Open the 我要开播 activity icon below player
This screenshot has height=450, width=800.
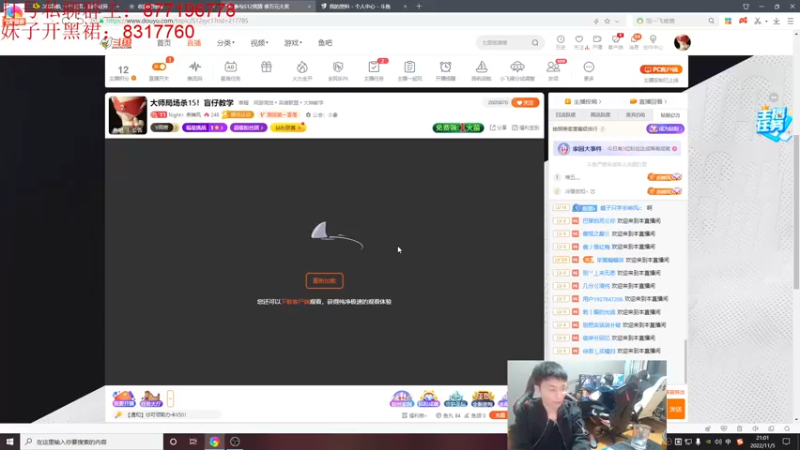point(123,398)
